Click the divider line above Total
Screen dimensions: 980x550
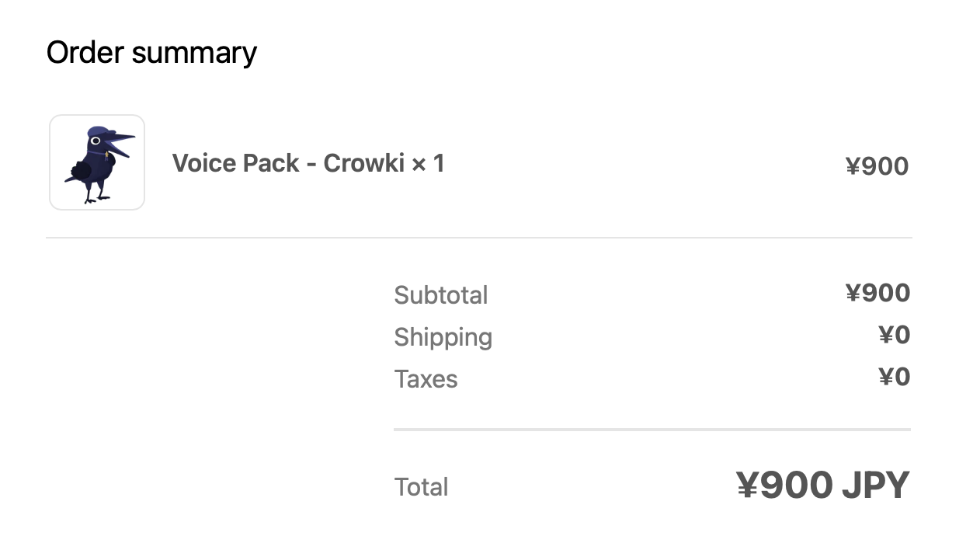coord(652,429)
